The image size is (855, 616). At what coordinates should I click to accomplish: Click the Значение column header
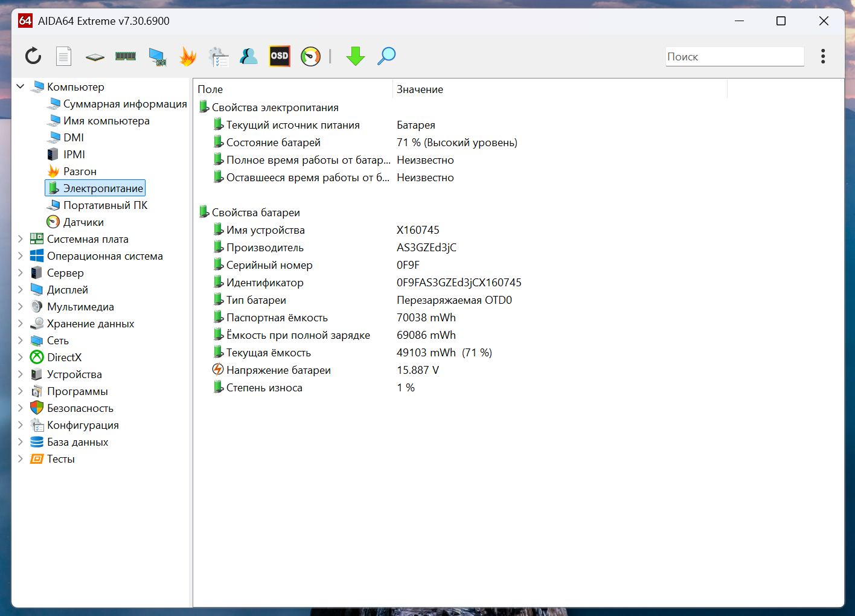(560, 89)
